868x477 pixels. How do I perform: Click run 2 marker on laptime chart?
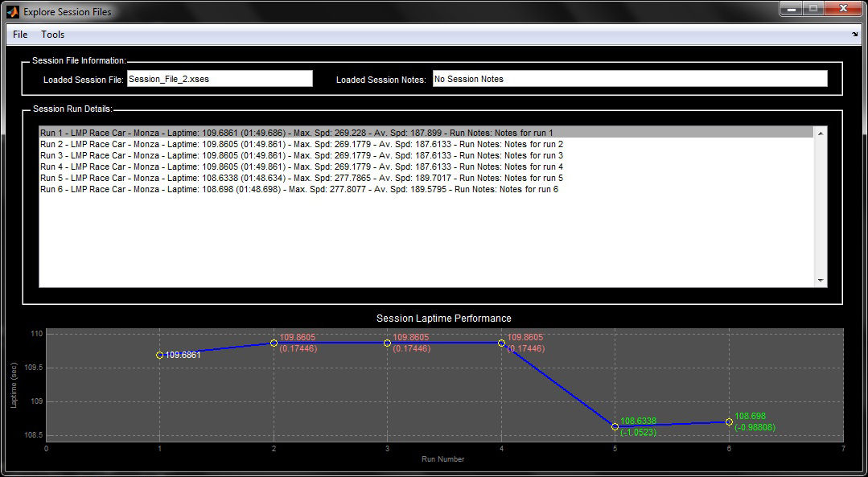(274, 343)
